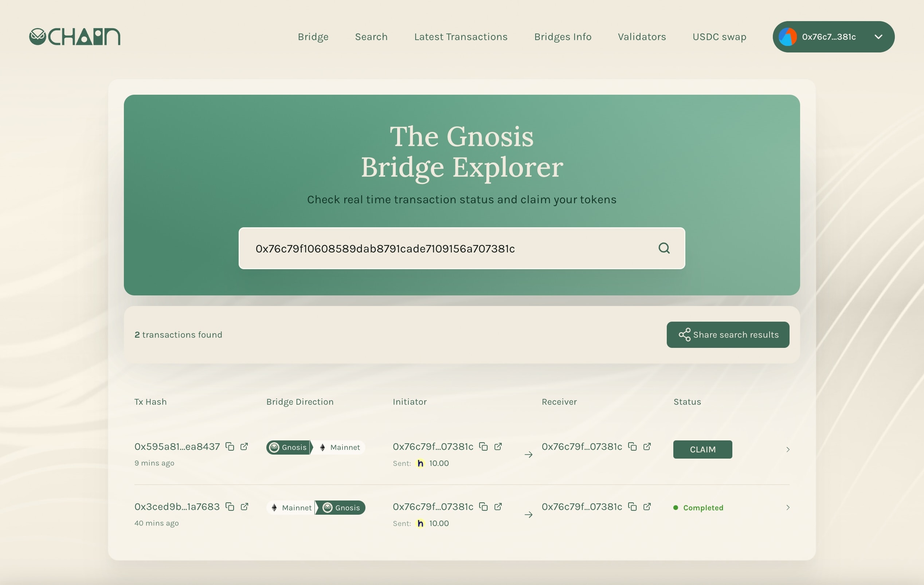Click the Gnosis bridge direction icon
Image resolution: width=924 pixels, height=585 pixels.
tap(274, 447)
